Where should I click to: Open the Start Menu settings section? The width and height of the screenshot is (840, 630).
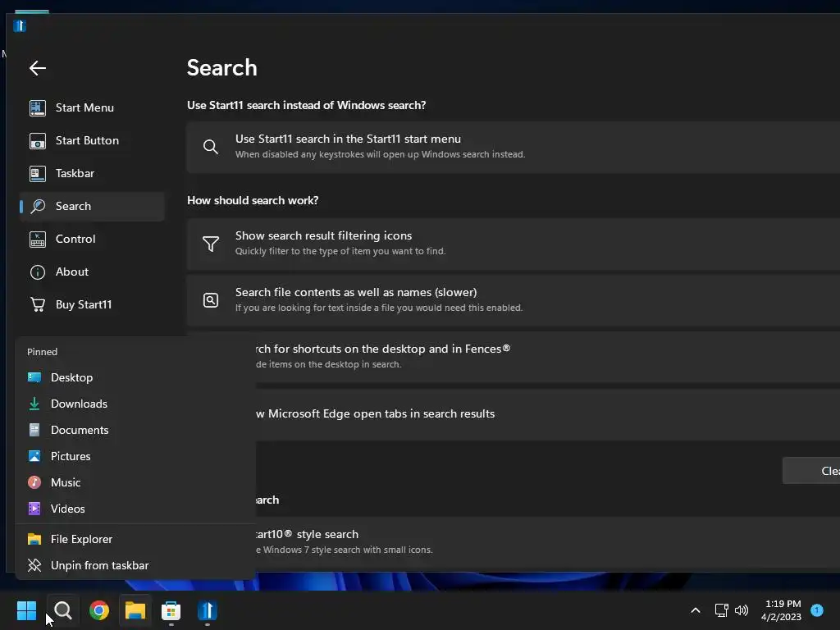point(92,107)
